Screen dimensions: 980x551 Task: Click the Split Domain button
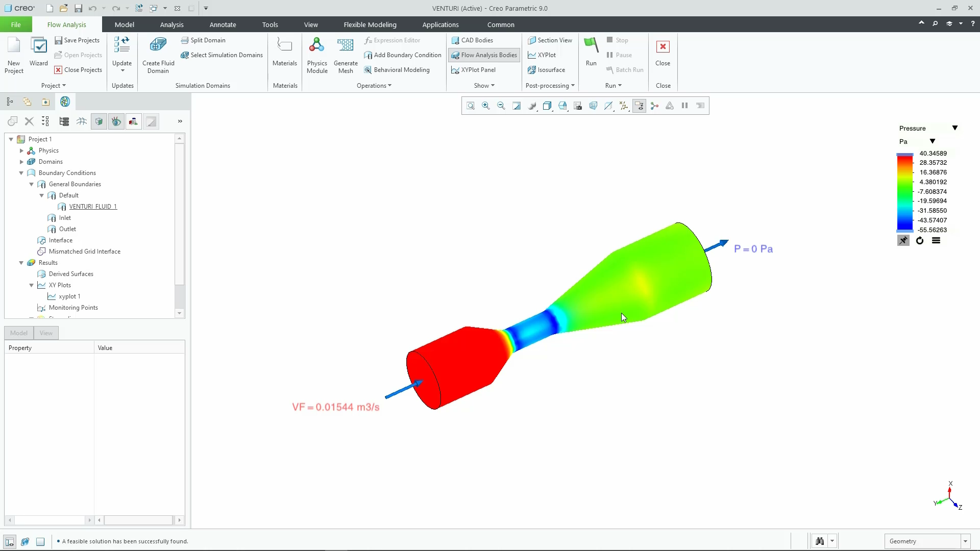coord(203,40)
